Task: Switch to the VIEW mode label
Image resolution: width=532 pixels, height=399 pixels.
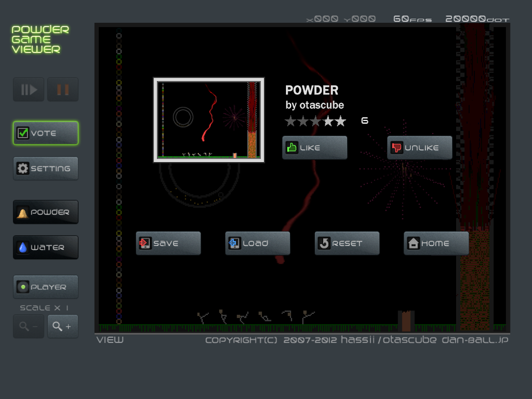Action: [x=110, y=340]
